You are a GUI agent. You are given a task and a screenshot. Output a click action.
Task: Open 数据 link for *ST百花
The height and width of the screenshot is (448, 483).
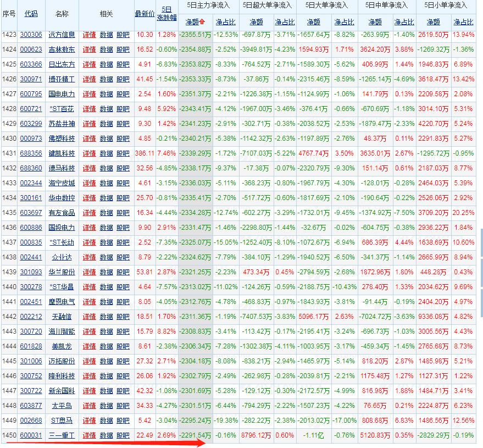(106, 109)
